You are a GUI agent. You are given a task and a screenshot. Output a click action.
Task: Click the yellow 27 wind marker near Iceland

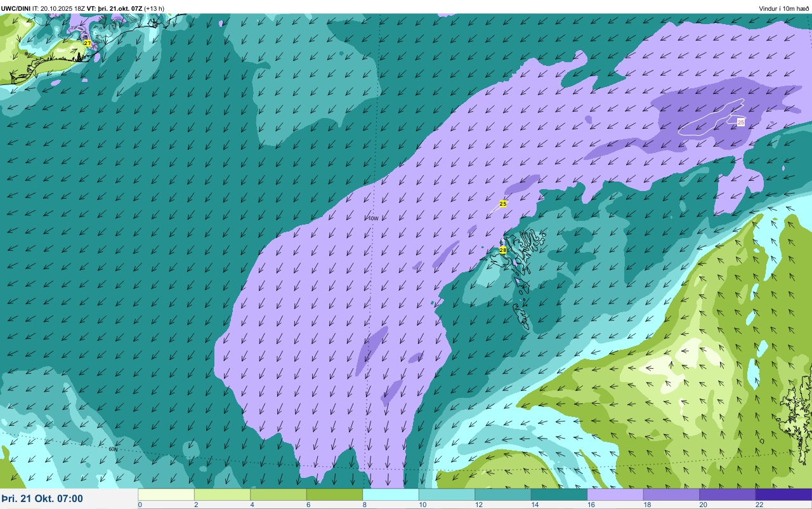88,43
